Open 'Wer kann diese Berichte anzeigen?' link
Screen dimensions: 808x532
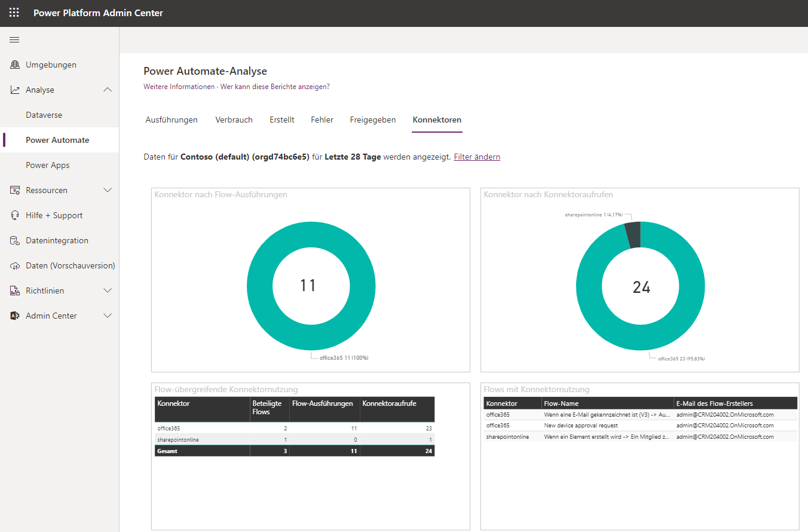275,87
